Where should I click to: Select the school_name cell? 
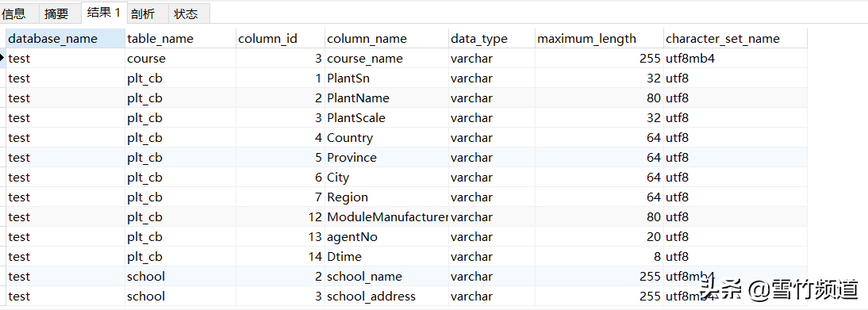pyautogui.click(x=386, y=276)
